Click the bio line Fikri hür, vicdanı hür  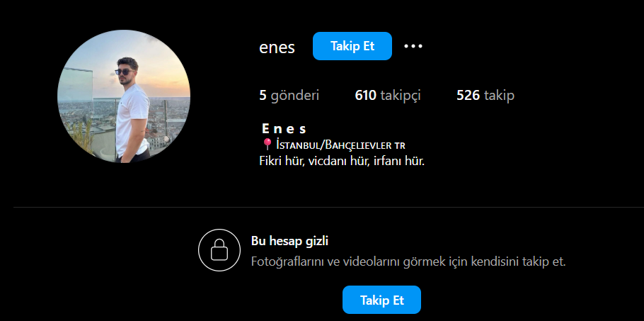pyautogui.click(x=342, y=161)
